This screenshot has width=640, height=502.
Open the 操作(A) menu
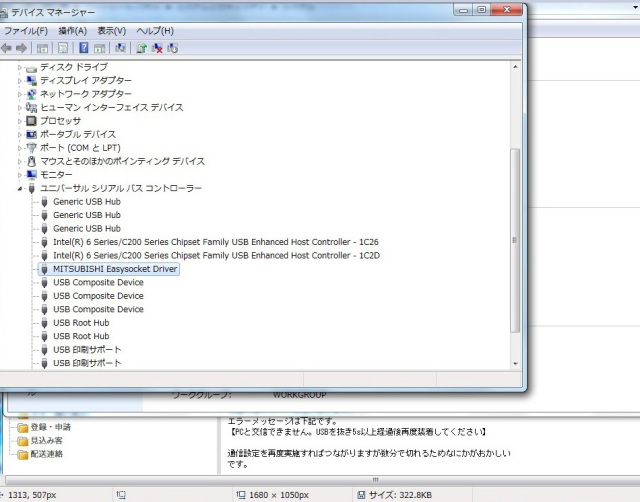(x=72, y=31)
